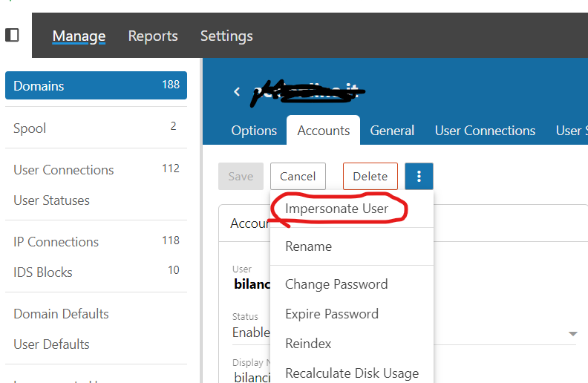
Task: Open the three-dot more actions button
Action: (419, 177)
